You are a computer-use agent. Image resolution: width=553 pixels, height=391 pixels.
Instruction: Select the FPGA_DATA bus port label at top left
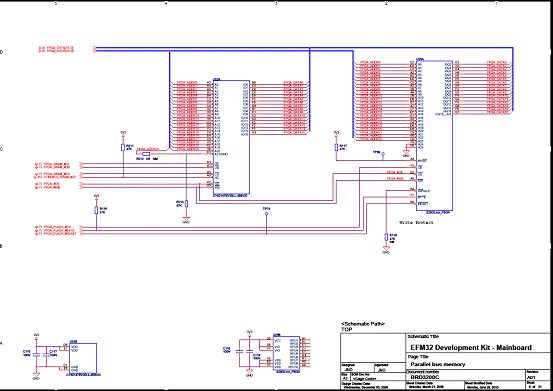tap(56, 48)
